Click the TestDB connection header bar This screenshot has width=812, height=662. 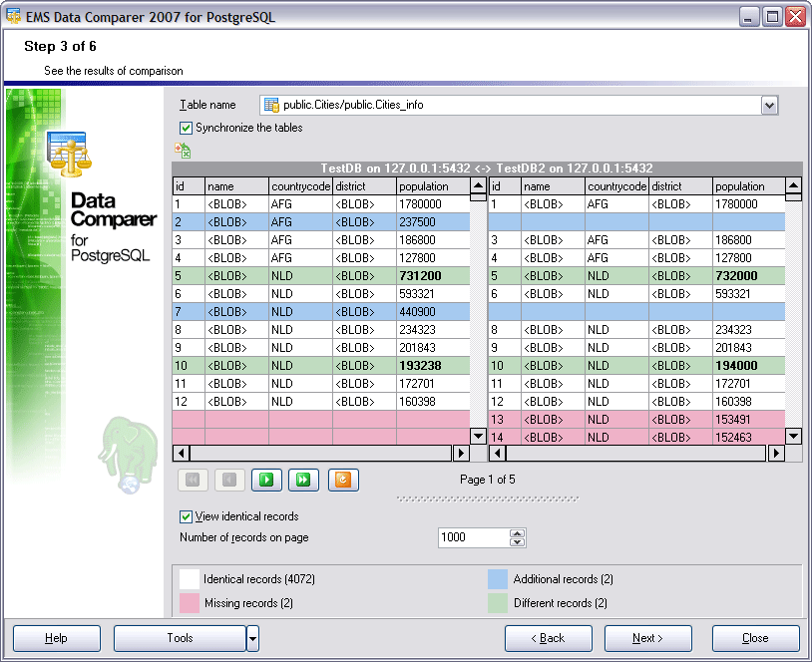[487, 168]
